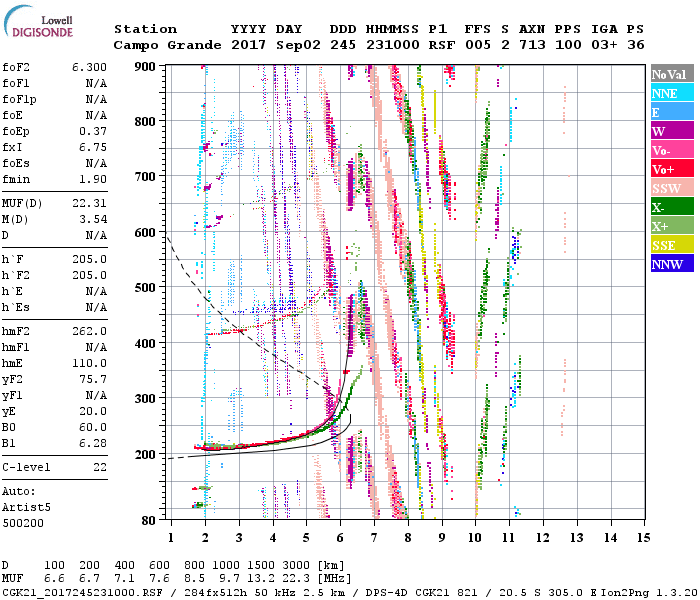Image resolution: width=700 pixels, height=600 pixels.
Task: Click the hmF2 value 262.0
Action: pos(89,331)
